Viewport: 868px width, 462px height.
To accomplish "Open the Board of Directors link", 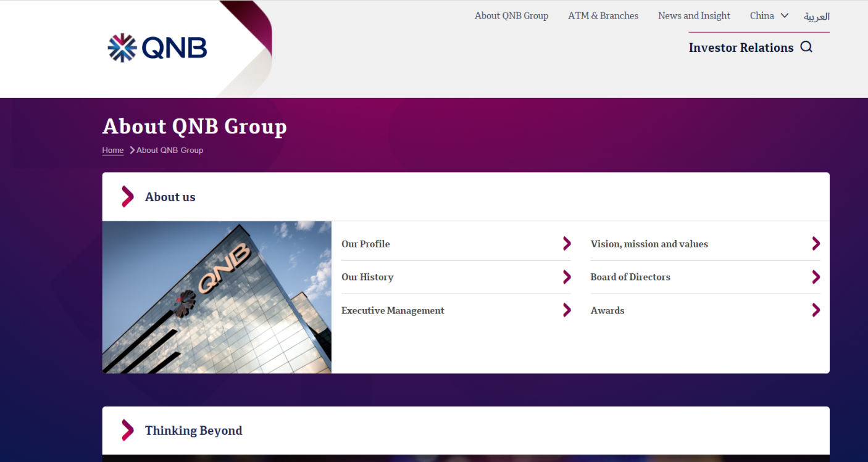I will pos(630,278).
